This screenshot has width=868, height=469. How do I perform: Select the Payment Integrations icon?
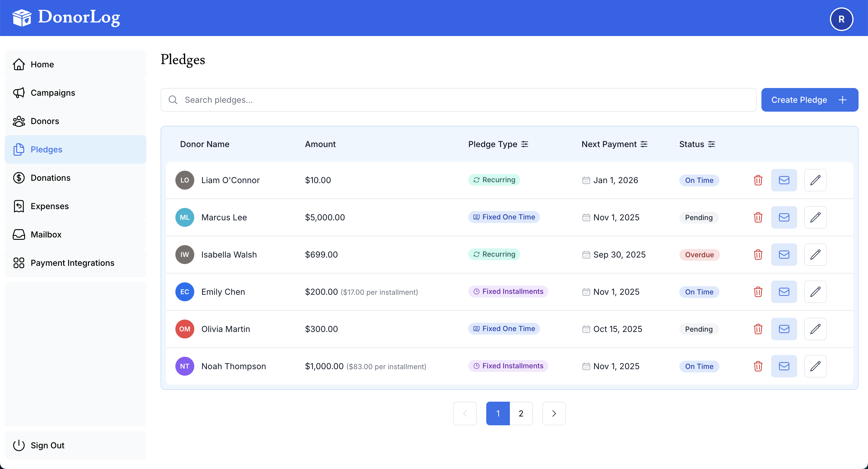point(19,263)
